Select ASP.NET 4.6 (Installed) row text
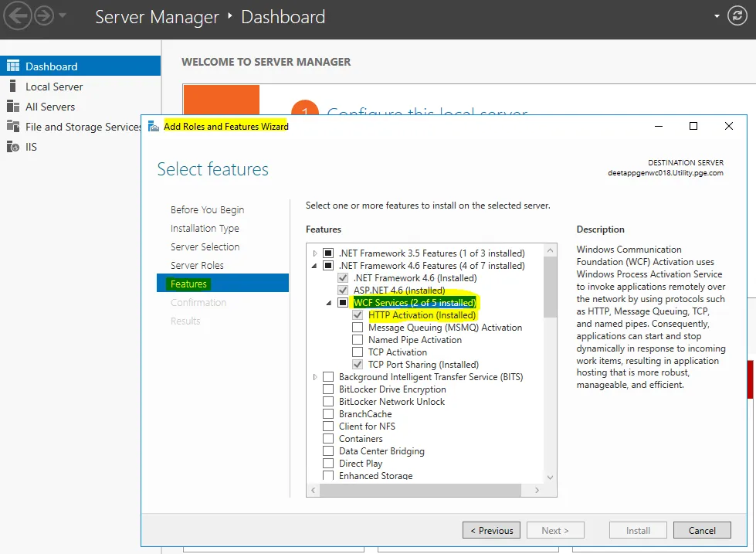The height and width of the screenshot is (554, 756). coord(399,291)
